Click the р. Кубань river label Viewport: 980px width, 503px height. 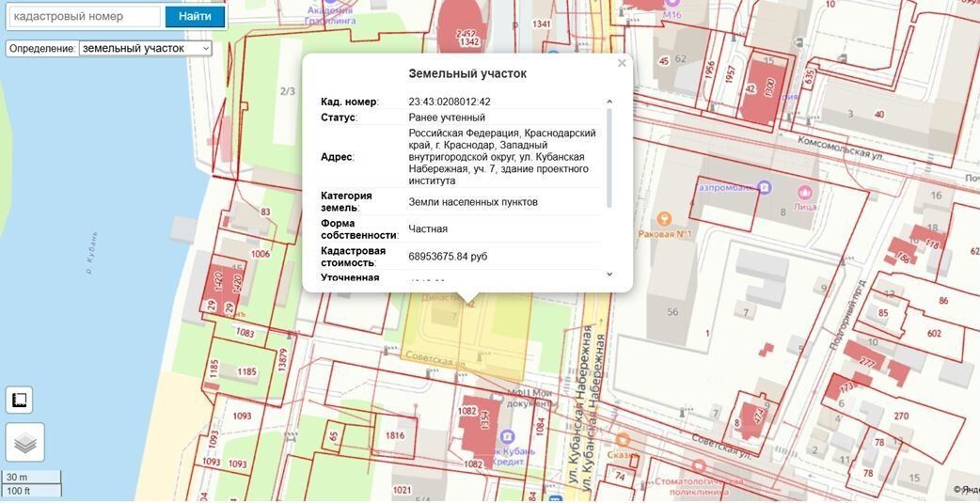(x=91, y=253)
